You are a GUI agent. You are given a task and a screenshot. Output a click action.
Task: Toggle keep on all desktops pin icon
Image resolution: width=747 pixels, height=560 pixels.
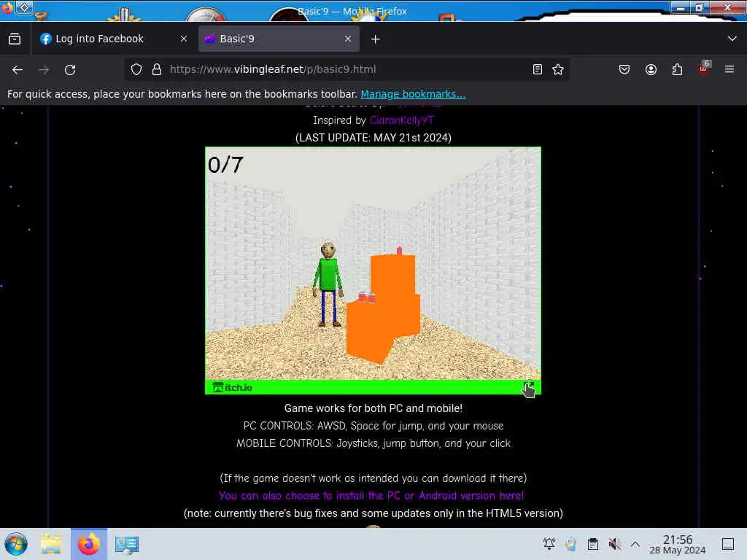point(24,7)
